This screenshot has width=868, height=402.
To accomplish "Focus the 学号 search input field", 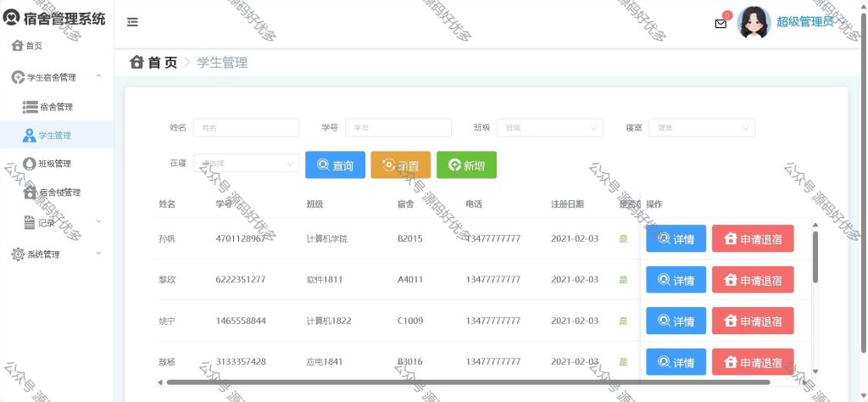I will coord(398,127).
